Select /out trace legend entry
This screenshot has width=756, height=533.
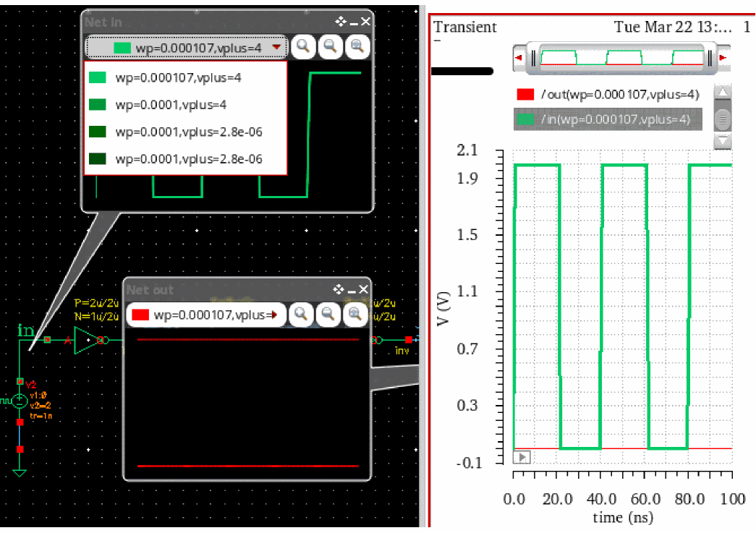point(608,95)
